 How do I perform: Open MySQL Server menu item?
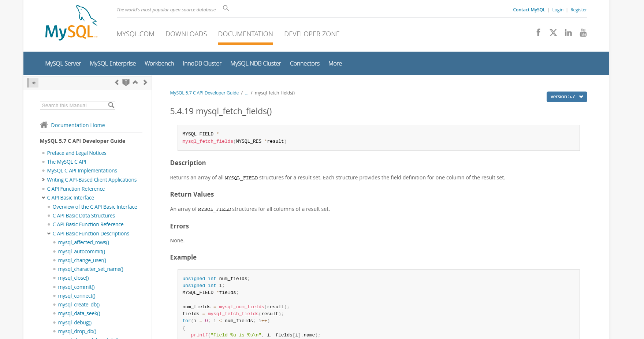[x=63, y=63]
